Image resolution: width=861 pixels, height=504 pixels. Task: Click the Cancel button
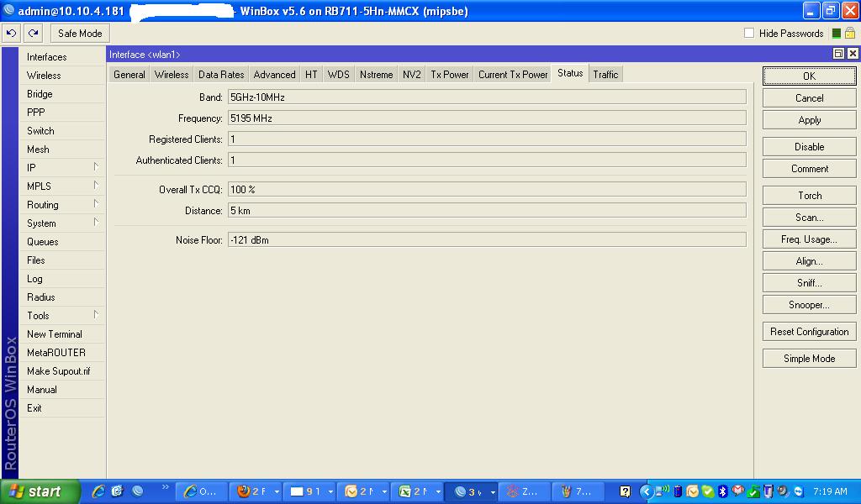click(810, 98)
